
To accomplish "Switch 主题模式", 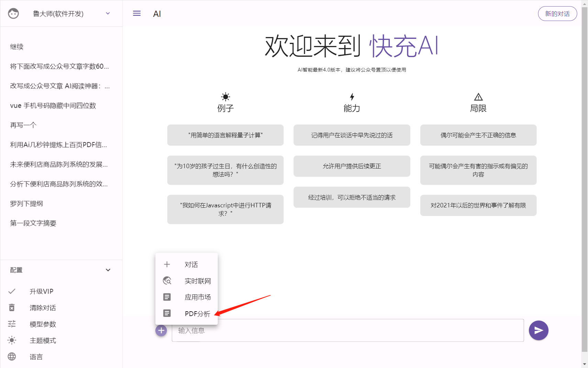I will [x=43, y=340].
